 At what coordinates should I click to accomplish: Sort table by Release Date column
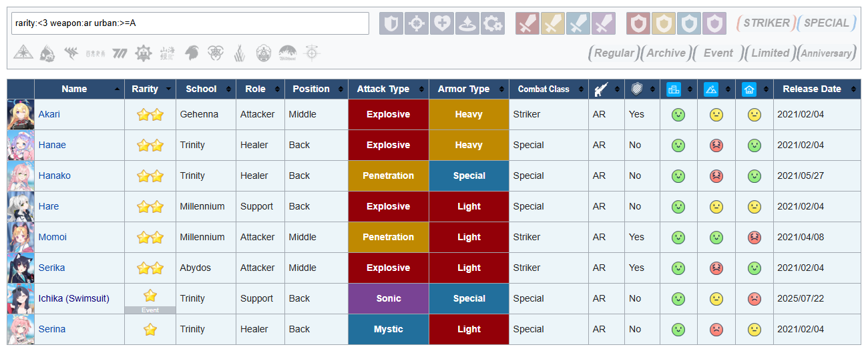point(817,89)
